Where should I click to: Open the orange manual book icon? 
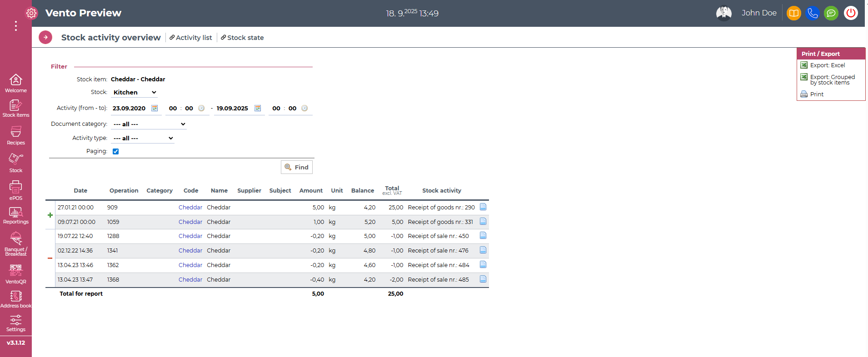click(793, 13)
